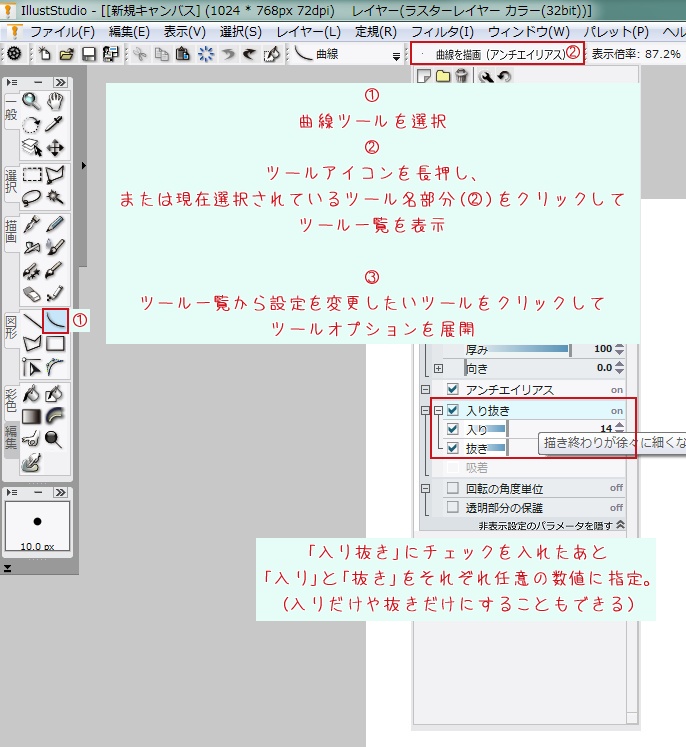Open レイヤー(L) menu

[308, 32]
